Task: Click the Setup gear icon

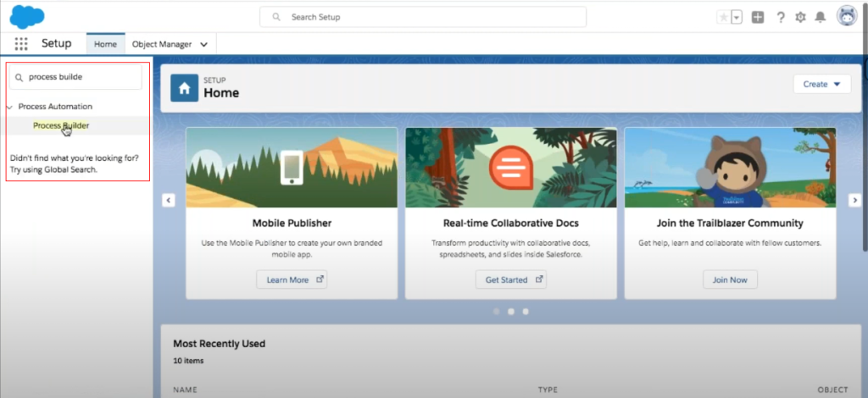Action: pyautogui.click(x=800, y=17)
